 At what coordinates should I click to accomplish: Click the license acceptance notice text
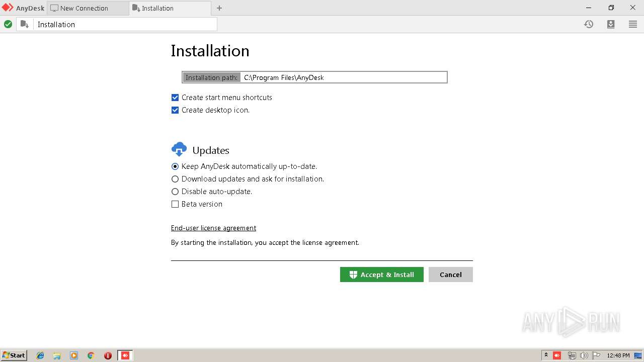265,242
